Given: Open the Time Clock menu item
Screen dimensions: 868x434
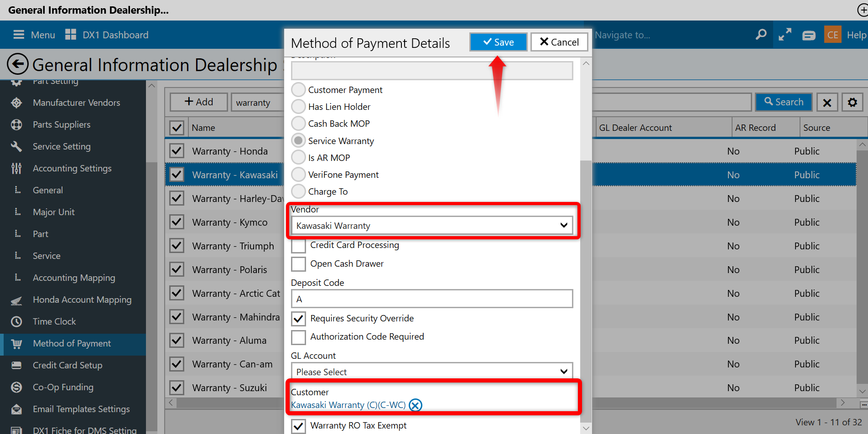Looking at the screenshot, I should pyautogui.click(x=54, y=321).
